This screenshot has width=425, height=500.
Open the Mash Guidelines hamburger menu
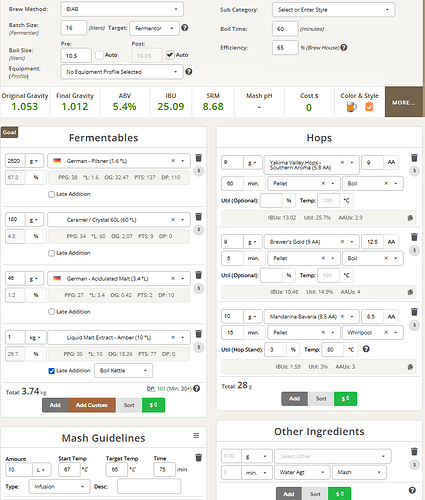point(196,435)
